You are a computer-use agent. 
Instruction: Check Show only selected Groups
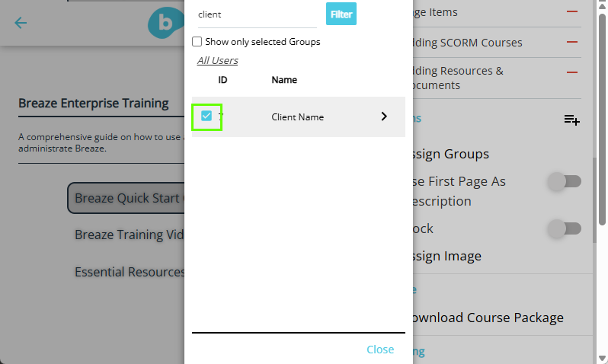coord(197,41)
